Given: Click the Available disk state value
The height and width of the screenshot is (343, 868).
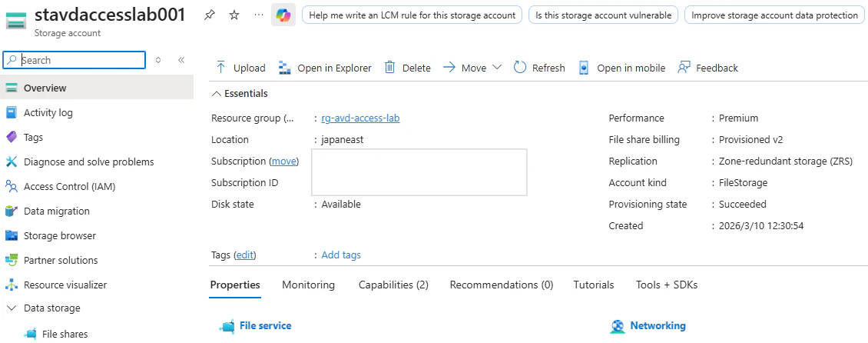Looking at the screenshot, I should 341,204.
